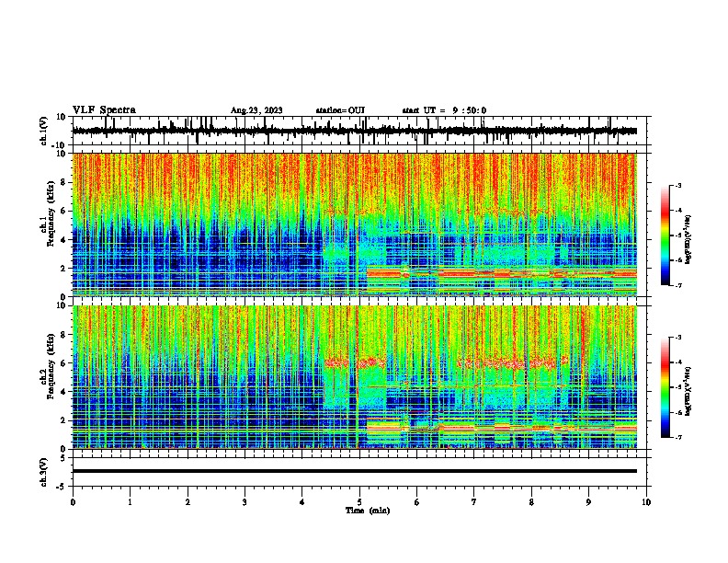The image size is (728, 563).
Task: Click the ch.2 'Frequency (kHz)' axis label
Action: tap(51, 366)
